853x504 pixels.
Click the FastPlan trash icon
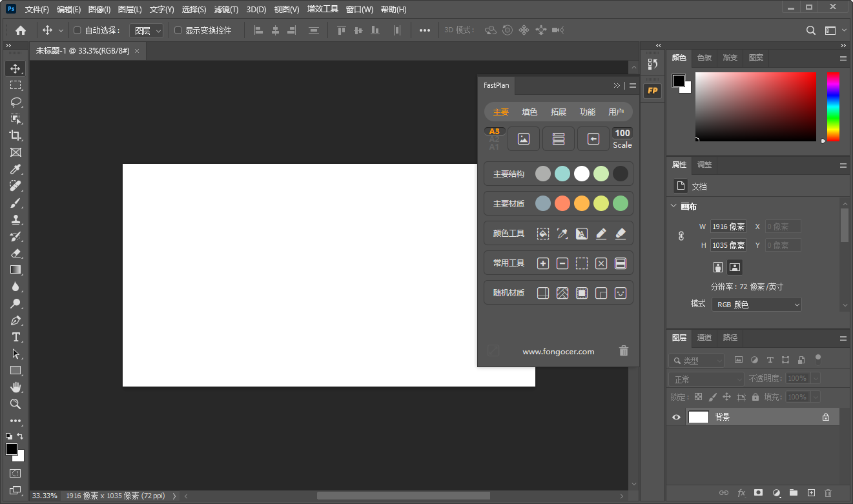point(623,351)
